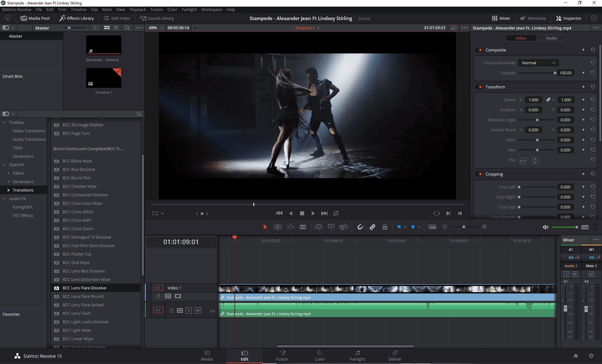The width and height of the screenshot is (602, 364).
Task: Collapse the Audio FX tree category
Action: [4, 199]
